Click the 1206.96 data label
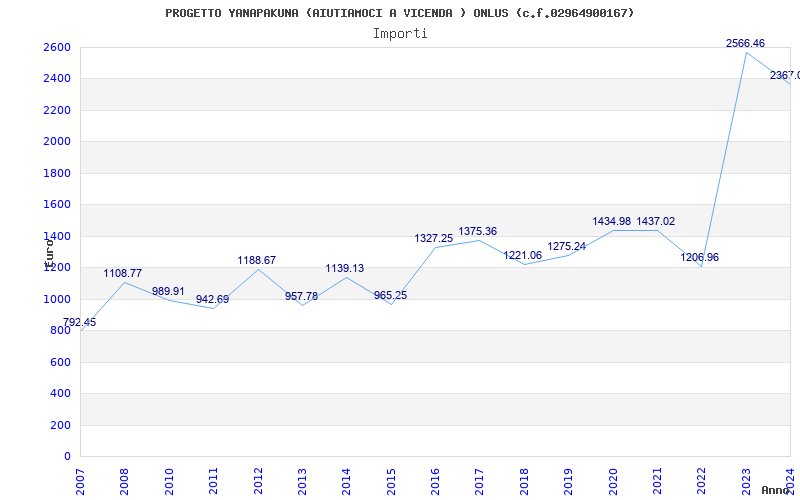This screenshot has height=500, width=800. (700, 257)
